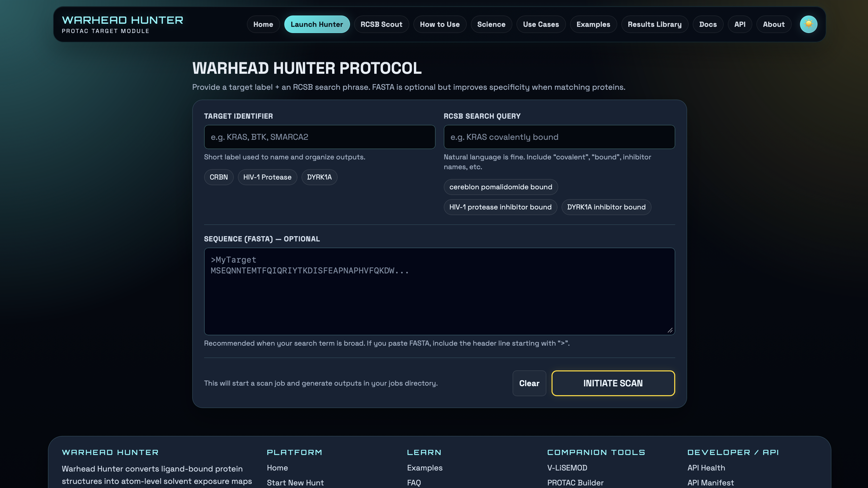Open the Science nav item
868x488 pixels.
pos(491,24)
